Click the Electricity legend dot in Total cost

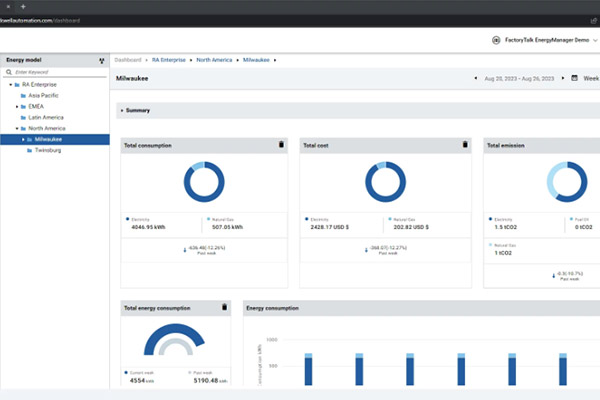coord(307,219)
